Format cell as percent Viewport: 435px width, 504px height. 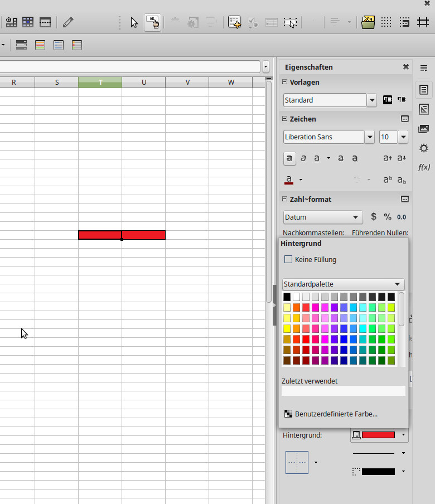(x=387, y=217)
